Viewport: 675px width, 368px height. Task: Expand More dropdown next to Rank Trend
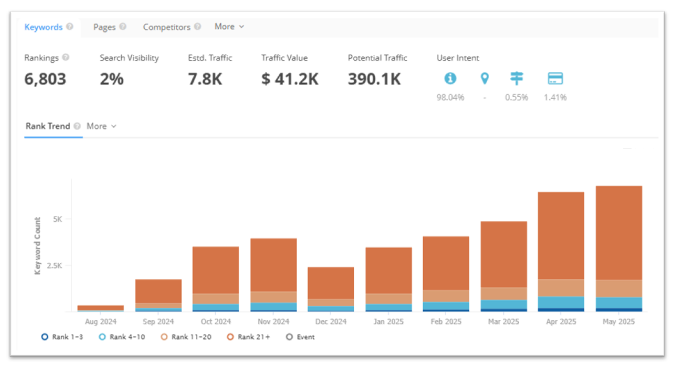102,126
